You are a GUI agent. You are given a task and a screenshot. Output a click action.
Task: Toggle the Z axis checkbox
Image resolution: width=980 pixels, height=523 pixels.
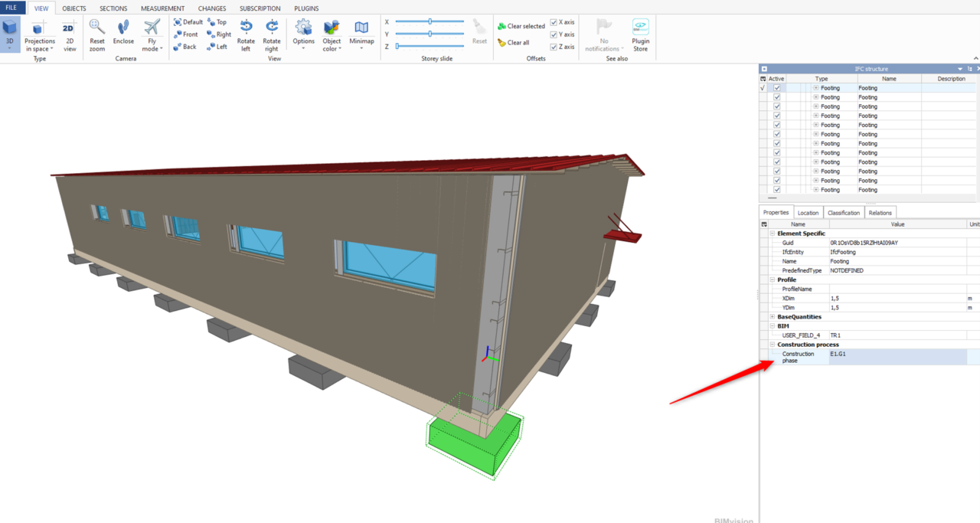554,47
